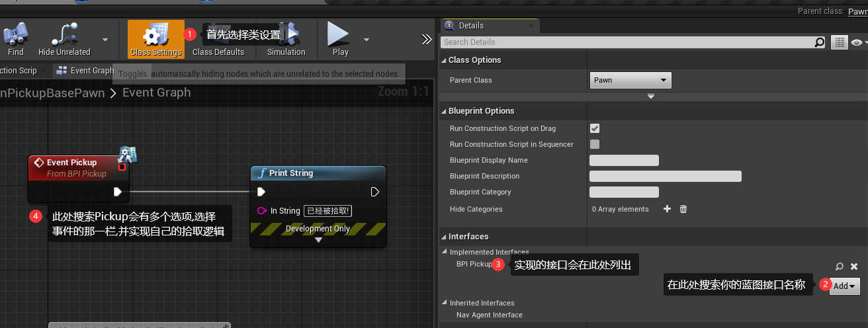Browse to BPI Pickup with magnifier icon
Image resolution: width=868 pixels, height=328 pixels.
(840, 266)
